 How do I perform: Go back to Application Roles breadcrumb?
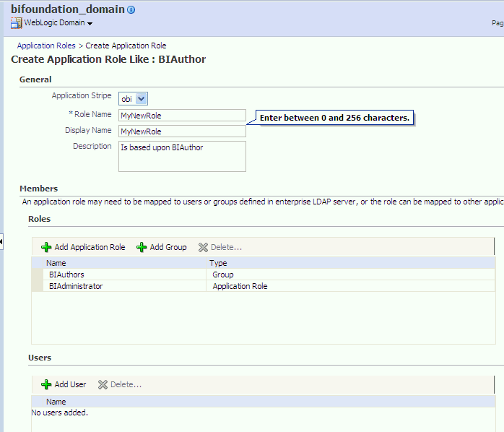point(46,46)
